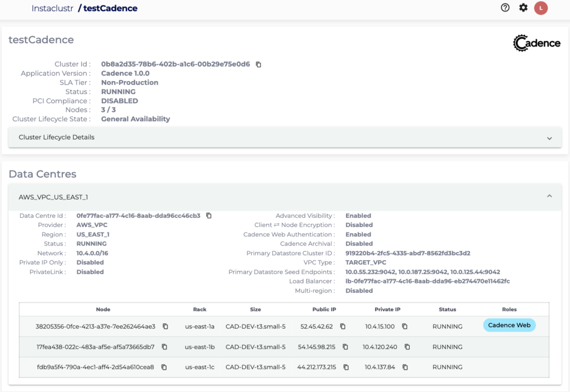Open the settings gear icon

(x=523, y=8)
